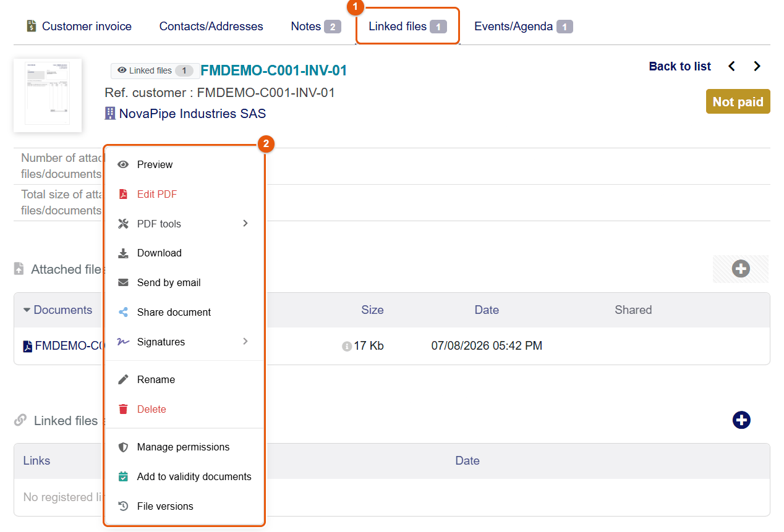Sort by Date header in Attached files table

pyautogui.click(x=487, y=310)
